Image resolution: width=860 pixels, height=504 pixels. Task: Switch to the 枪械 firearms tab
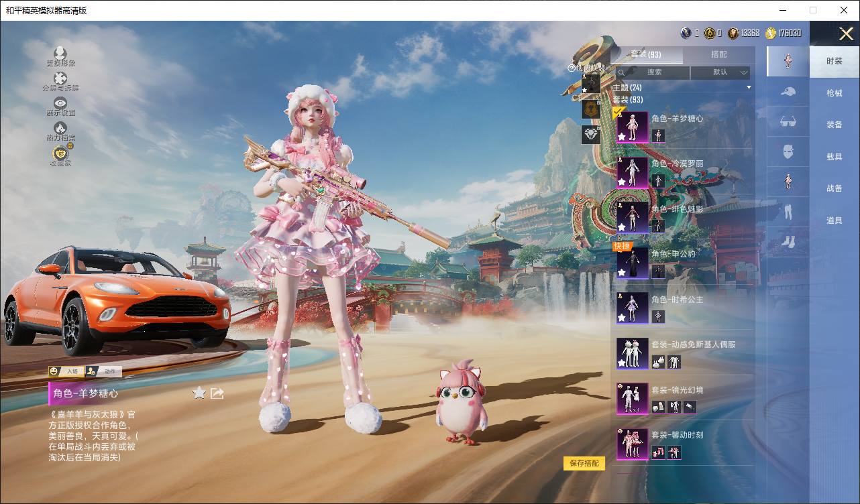point(835,93)
